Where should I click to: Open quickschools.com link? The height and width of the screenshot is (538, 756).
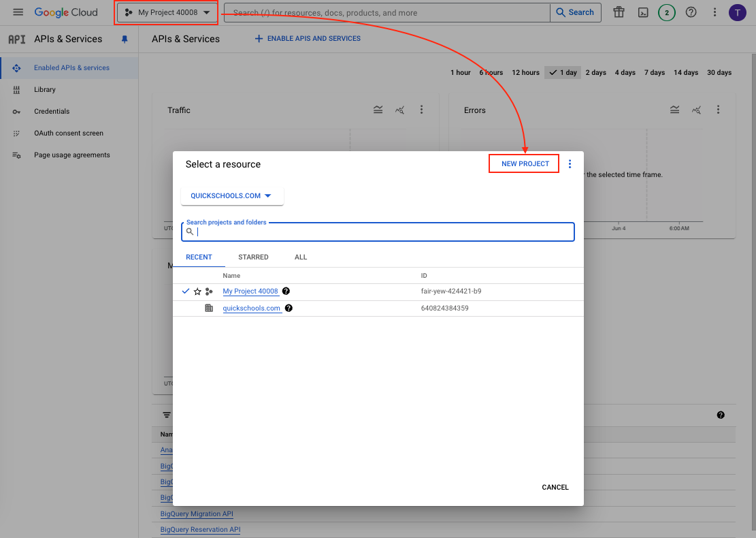coord(251,308)
